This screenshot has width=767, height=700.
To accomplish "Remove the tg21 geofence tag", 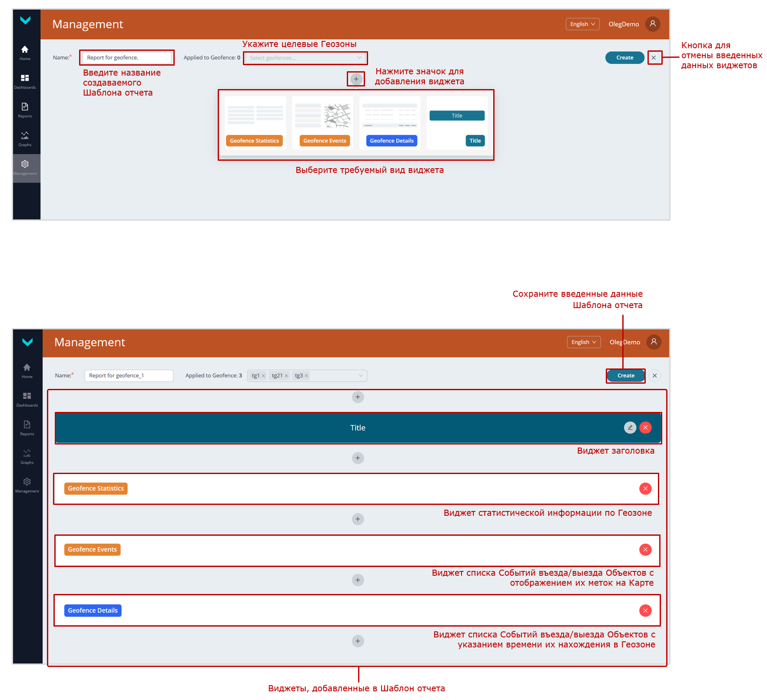I will click(286, 376).
